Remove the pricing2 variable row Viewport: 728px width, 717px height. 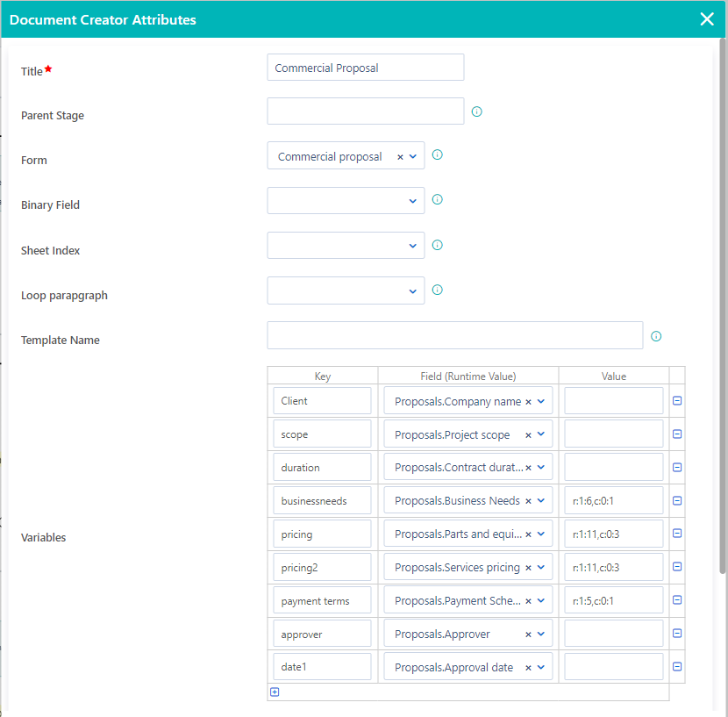[x=677, y=567]
